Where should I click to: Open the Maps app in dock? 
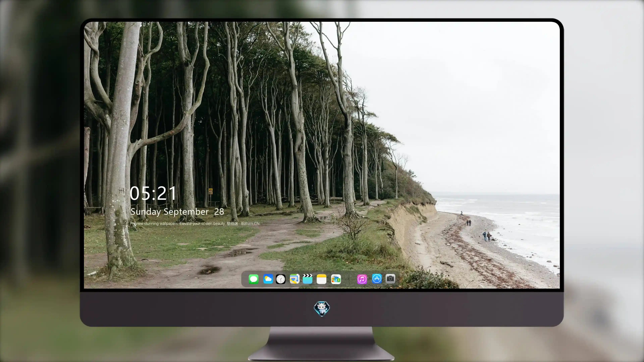coord(294,279)
